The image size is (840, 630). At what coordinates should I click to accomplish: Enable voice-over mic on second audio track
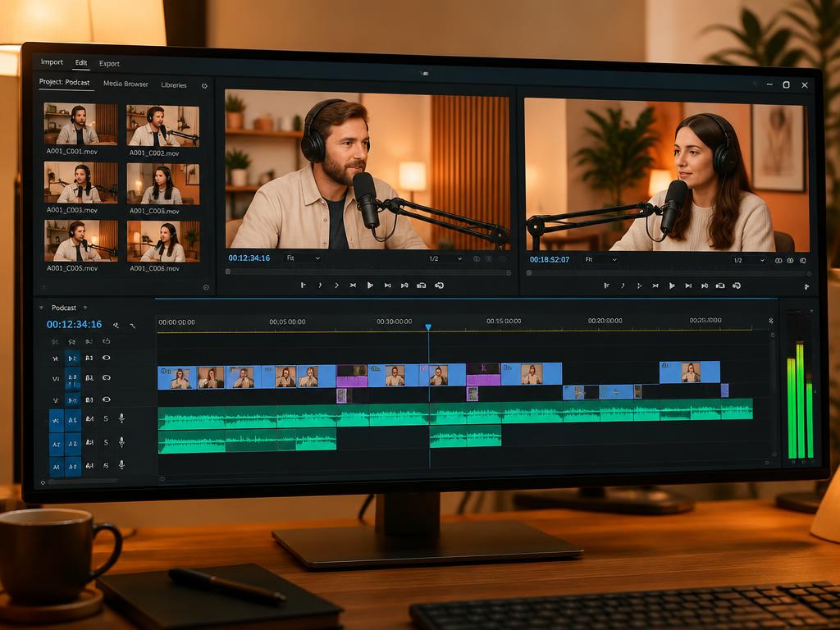click(x=121, y=442)
